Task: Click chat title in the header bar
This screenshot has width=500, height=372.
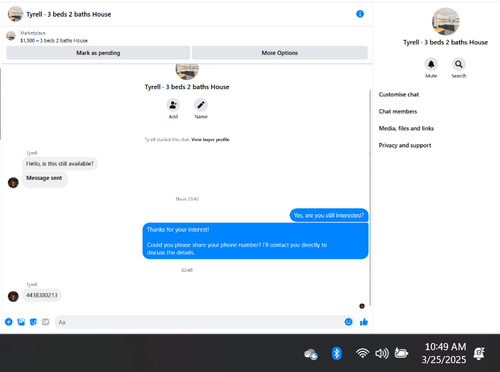Action: [x=69, y=14]
